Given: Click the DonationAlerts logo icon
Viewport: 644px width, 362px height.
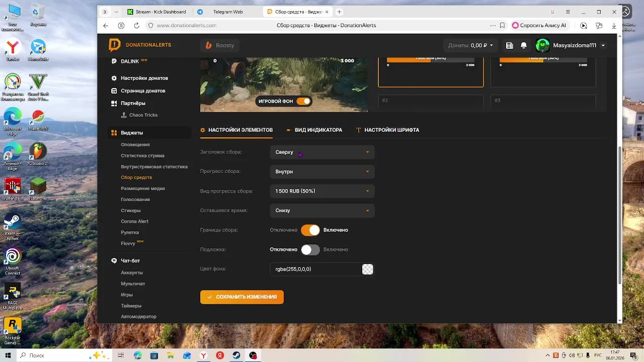Looking at the screenshot, I should 115,45.
